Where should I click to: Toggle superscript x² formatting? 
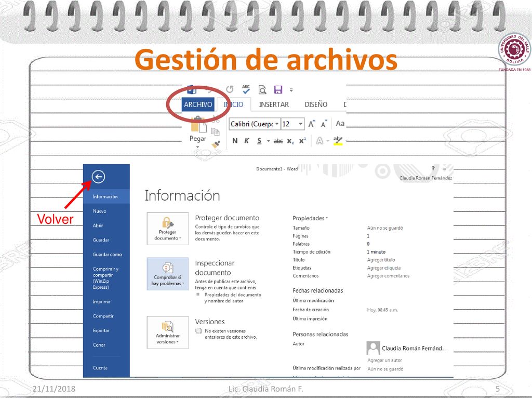click(302, 141)
